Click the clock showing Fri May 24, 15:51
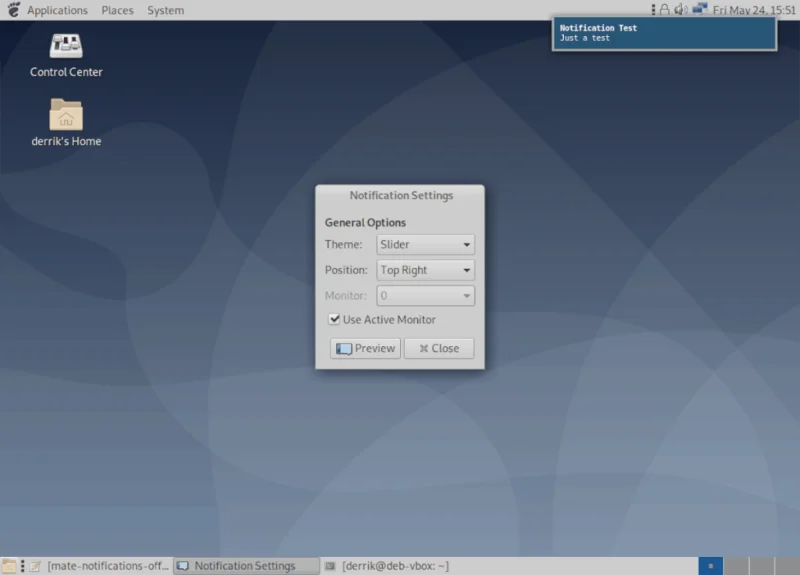This screenshot has height=575, width=800. 754,10
